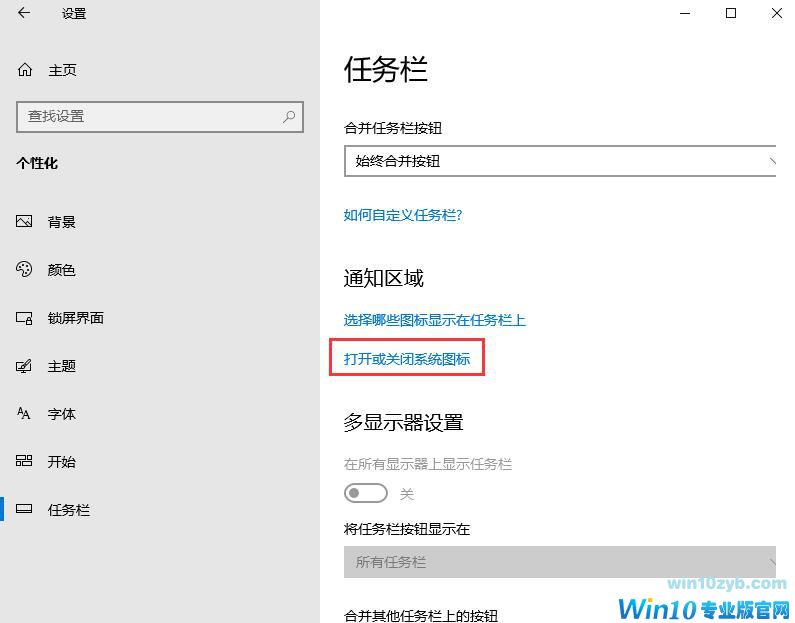Click the home icon beside 主页
Viewport: 795px width, 623px height.
click(25, 69)
